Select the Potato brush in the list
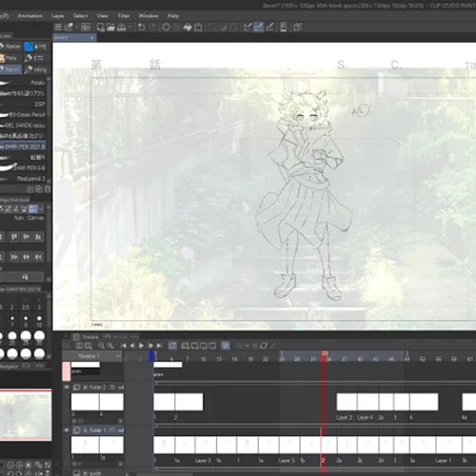The width and height of the screenshot is (476, 476). 23,83
